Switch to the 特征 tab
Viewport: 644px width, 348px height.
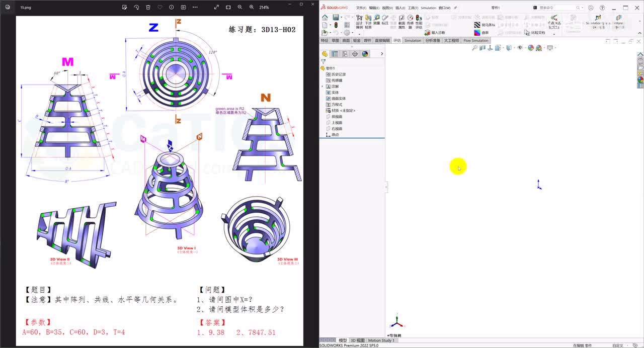point(325,40)
